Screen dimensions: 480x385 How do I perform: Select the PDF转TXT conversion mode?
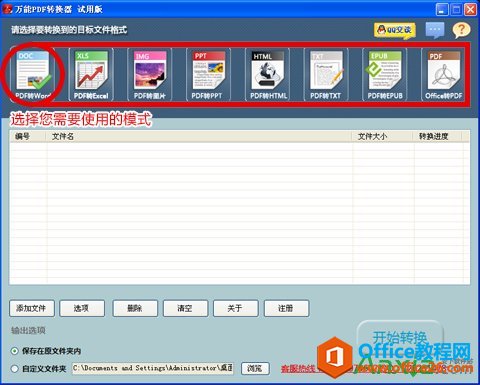point(326,74)
